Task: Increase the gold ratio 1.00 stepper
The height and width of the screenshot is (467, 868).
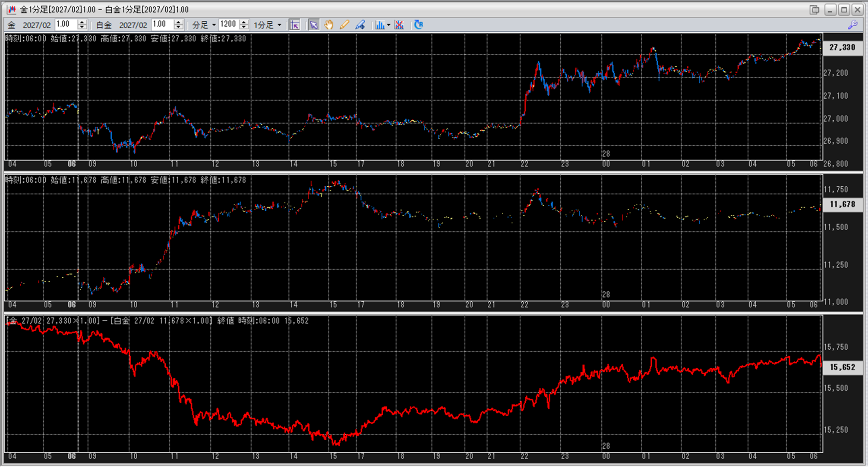Action: 82,22
